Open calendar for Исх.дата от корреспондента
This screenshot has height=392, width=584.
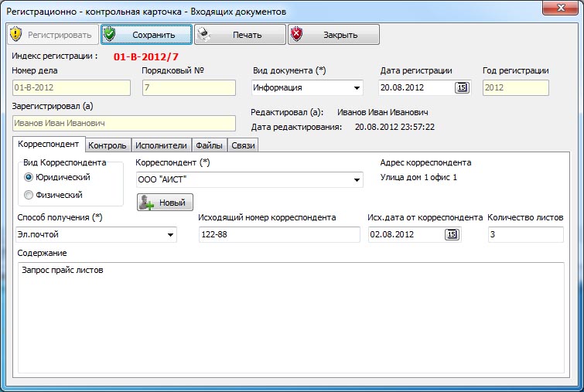[451, 234]
